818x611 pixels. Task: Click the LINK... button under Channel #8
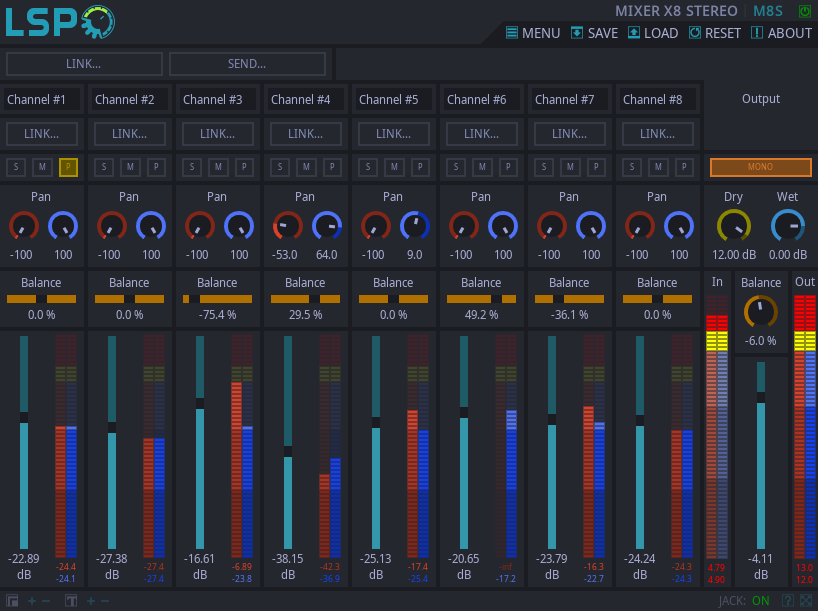[658, 134]
